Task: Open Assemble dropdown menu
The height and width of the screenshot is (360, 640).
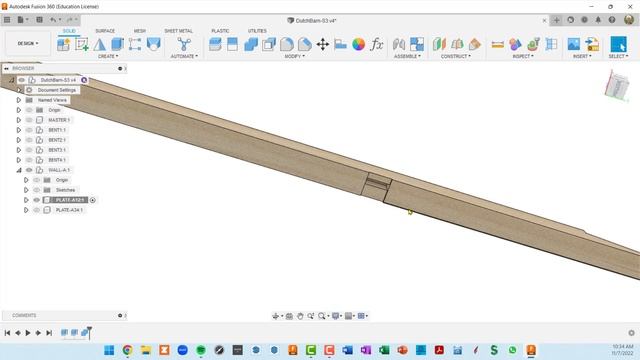Action: (x=407, y=56)
